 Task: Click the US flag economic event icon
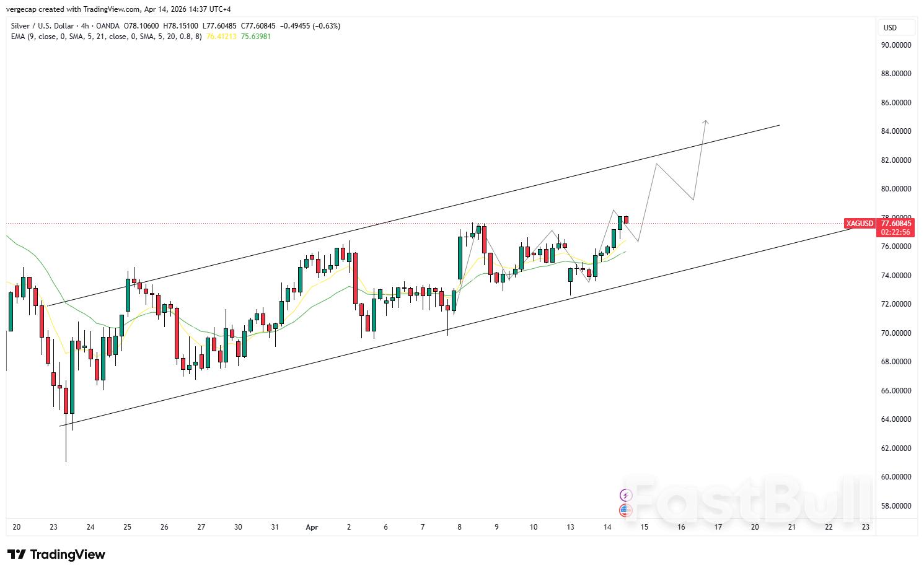[625, 510]
